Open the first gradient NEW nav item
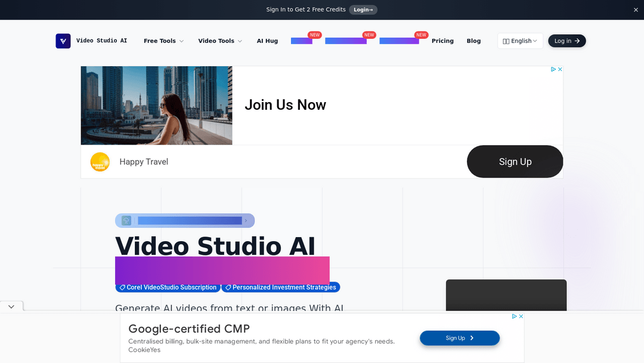This screenshot has height=363, width=644. tap(302, 41)
